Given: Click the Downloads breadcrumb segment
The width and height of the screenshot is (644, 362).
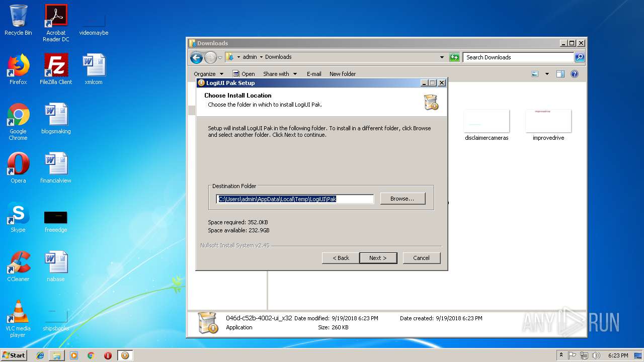Looking at the screenshot, I should click(x=278, y=57).
